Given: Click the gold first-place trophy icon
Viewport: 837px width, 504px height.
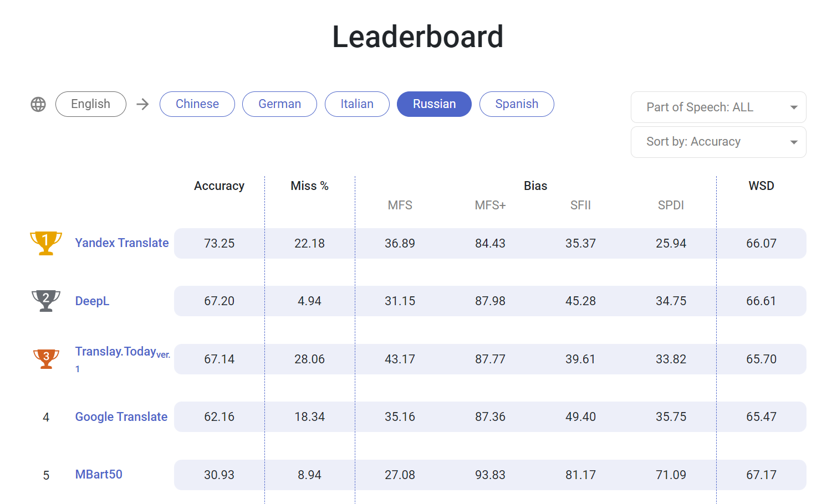Looking at the screenshot, I should click(x=46, y=243).
